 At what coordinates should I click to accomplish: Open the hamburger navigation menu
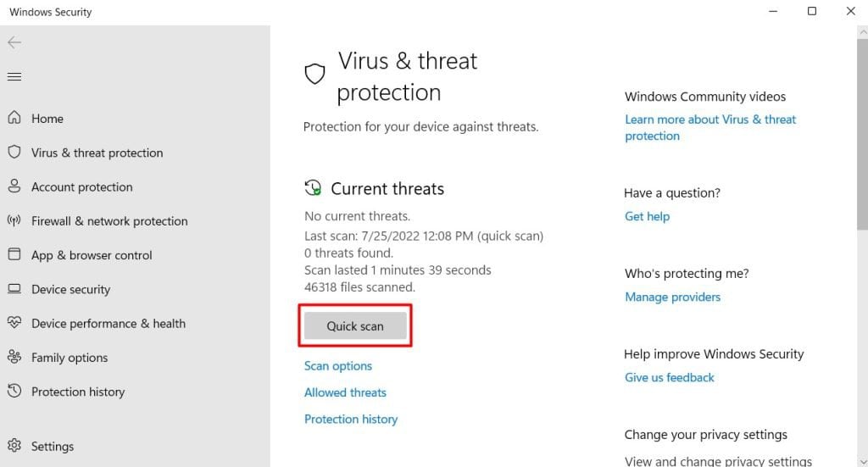pos(14,76)
